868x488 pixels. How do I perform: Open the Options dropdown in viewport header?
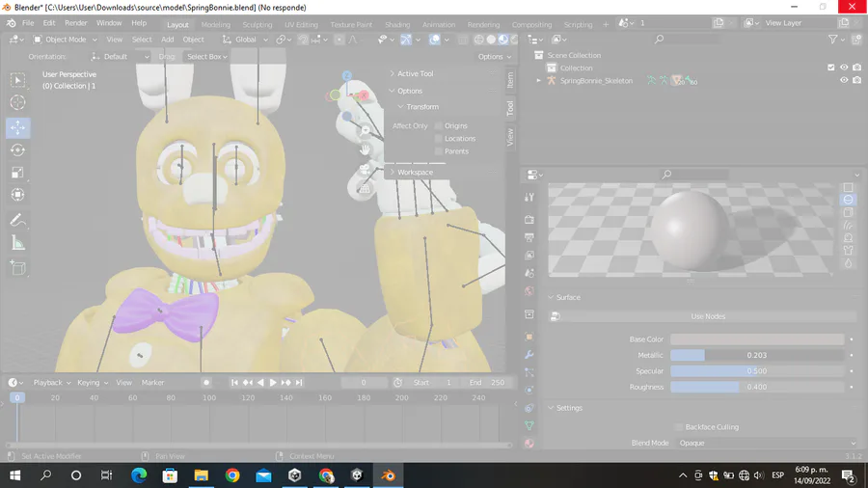coord(495,57)
